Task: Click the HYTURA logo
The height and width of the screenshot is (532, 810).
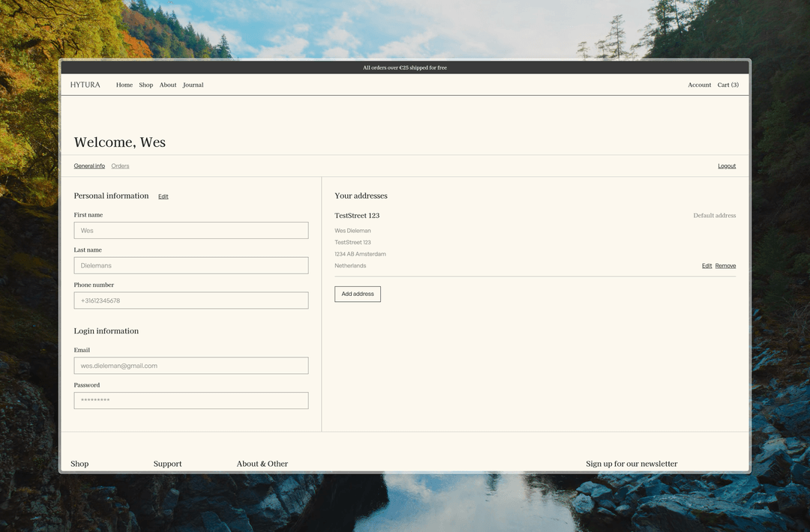Action: click(85, 85)
